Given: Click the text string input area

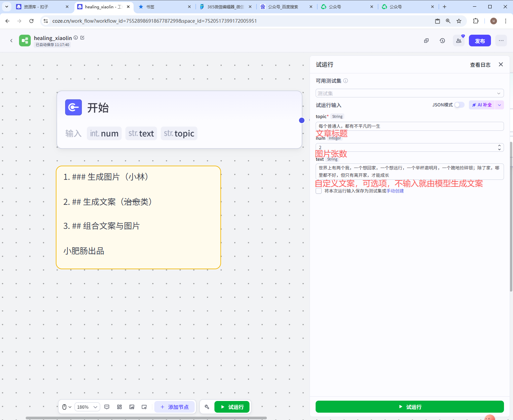Looking at the screenshot, I should 409,171.
